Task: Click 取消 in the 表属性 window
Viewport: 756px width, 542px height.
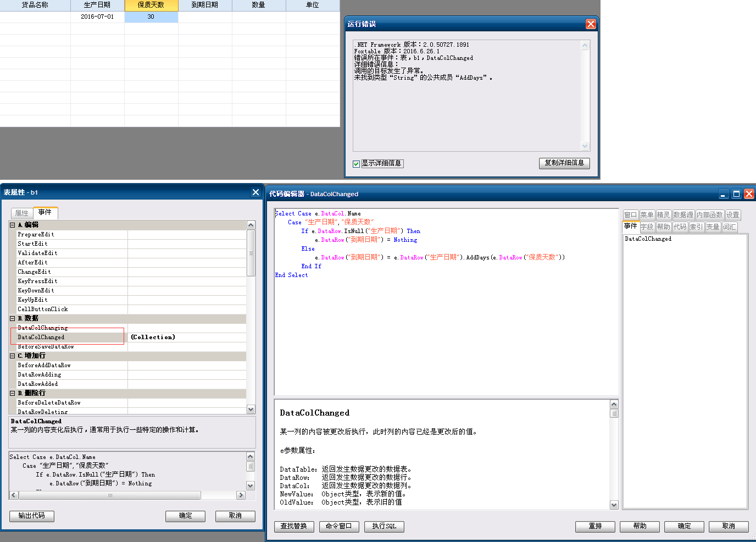Action: coord(235,516)
